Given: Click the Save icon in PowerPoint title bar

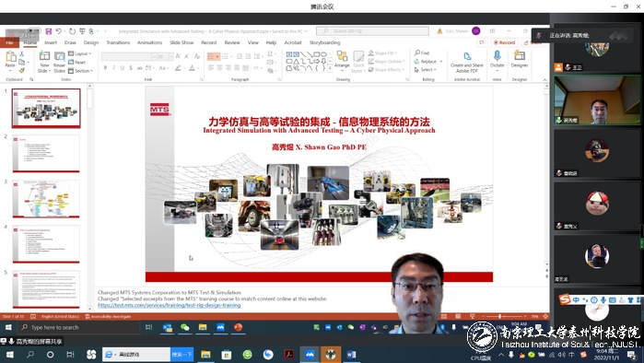Looking at the screenshot, I should pos(49,31).
